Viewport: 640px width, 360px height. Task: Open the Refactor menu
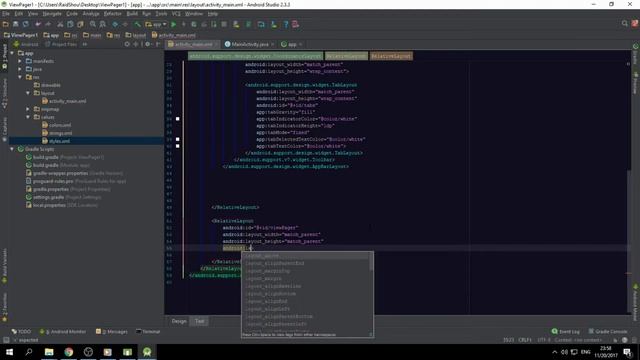(113, 14)
